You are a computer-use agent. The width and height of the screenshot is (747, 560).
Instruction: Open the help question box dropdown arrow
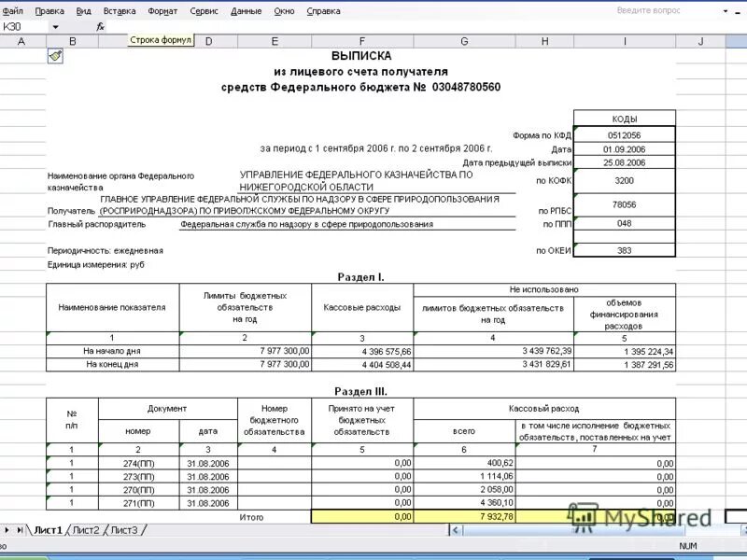pos(726,10)
